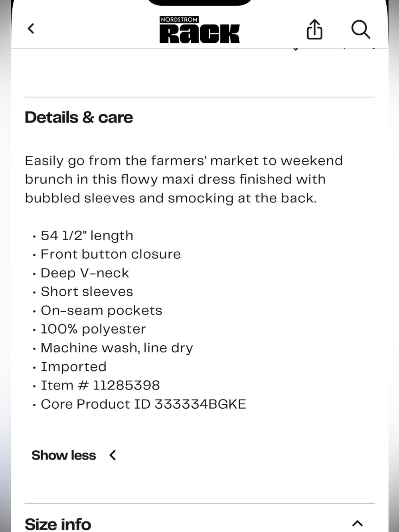Tap the Details & care heading
The image size is (399, 532).
[x=79, y=117]
